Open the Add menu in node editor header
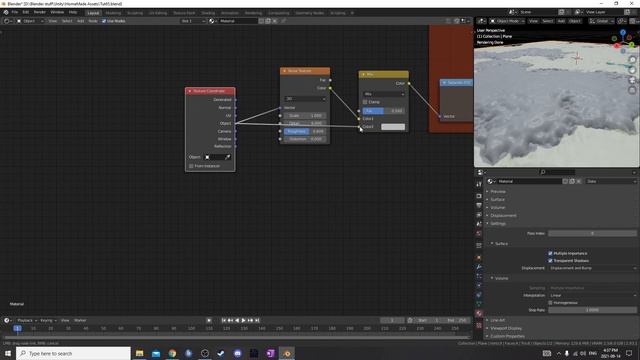Viewport: 640px width, 360px height. pyautogui.click(x=80, y=21)
